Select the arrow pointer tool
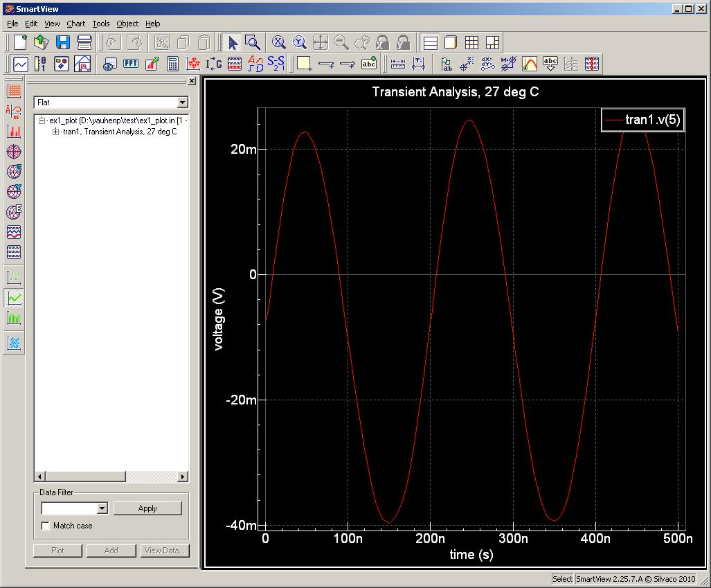The height and width of the screenshot is (588, 711). (233, 43)
